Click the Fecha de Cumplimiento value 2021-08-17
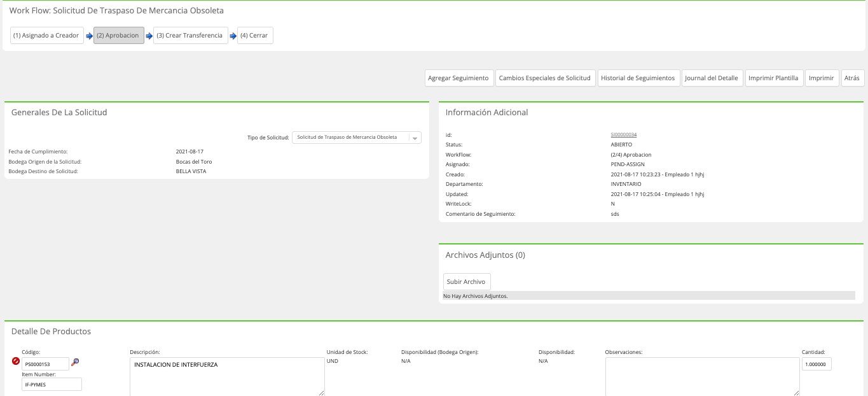 tap(189, 152)
